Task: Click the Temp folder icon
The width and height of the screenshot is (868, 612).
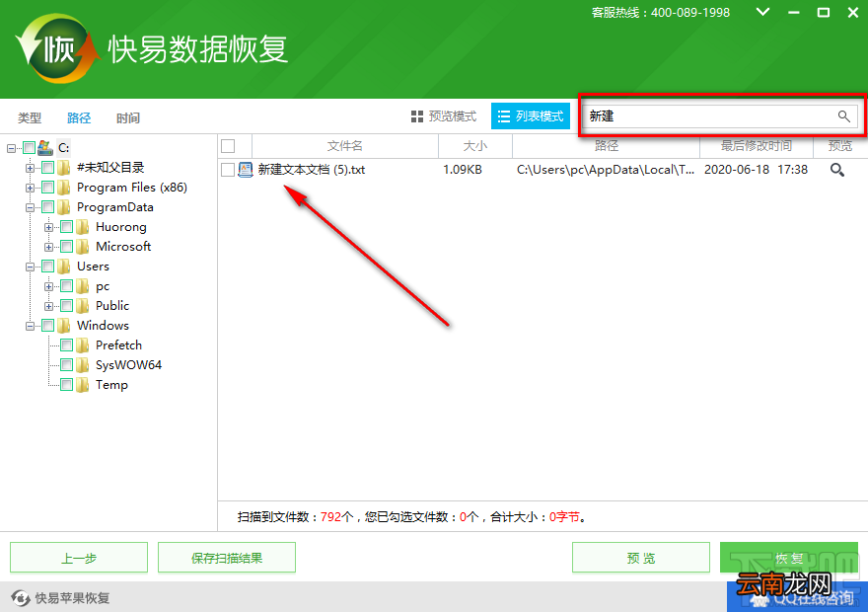Action: 83,385
